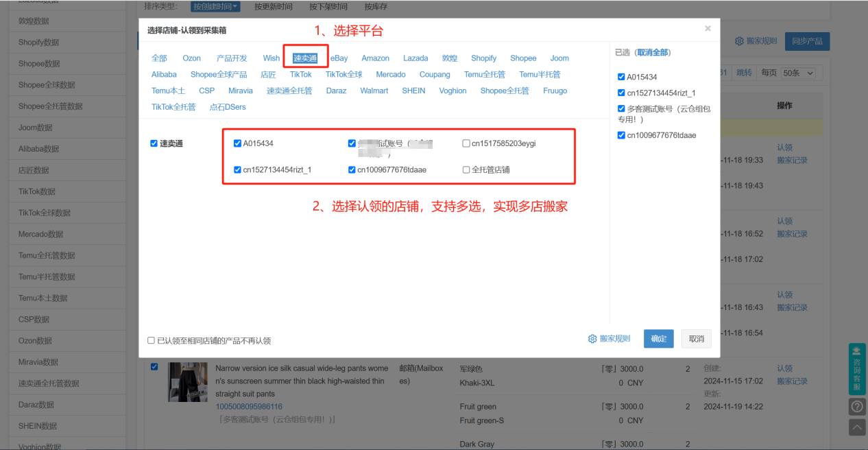Open product ID link 1005008095986116
The width and height of the screenshot is (868, 450).
coord(249,407)
